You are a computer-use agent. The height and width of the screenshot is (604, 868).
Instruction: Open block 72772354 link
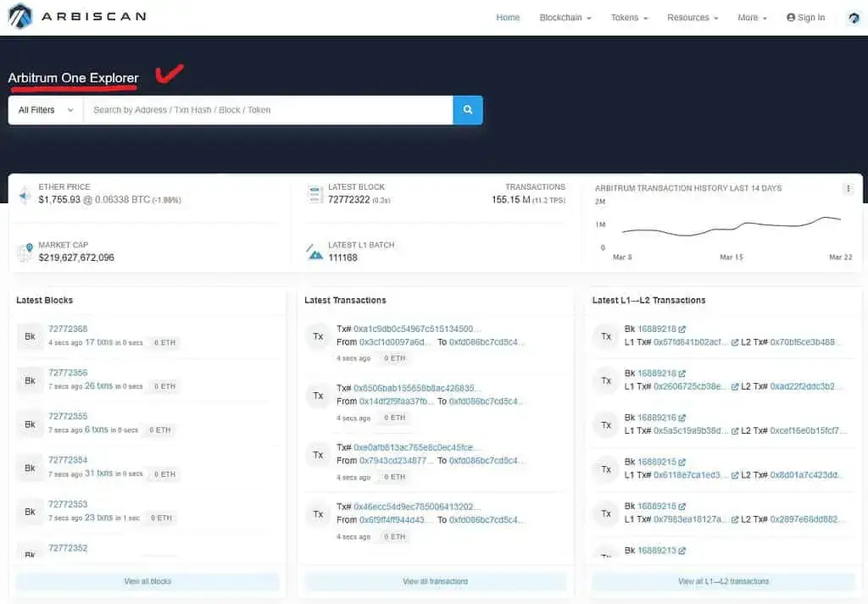pyautogui.click(x=68, y=460)
